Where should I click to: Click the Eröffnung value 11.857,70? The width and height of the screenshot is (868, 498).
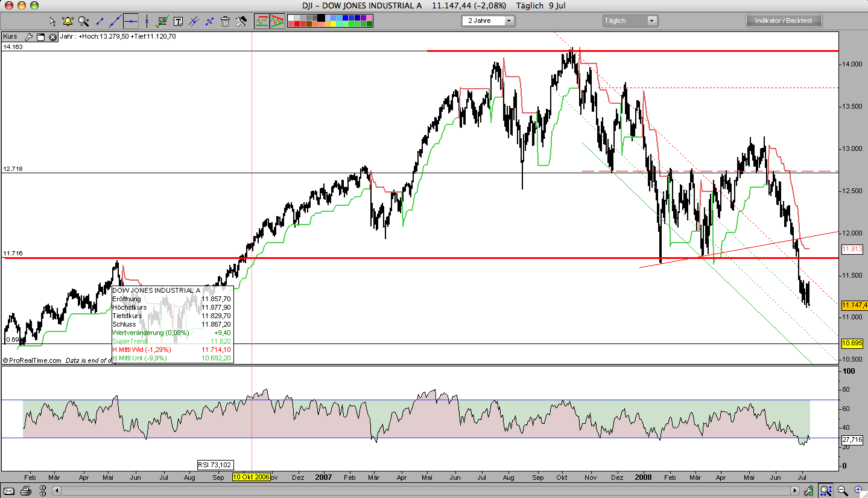(217, 299)
